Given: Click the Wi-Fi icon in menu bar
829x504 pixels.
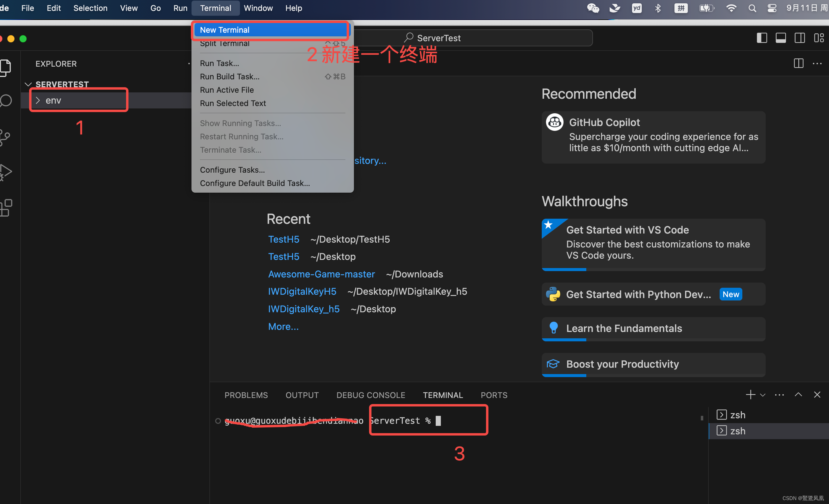Looking at the screenshot, I should tap(731, 8).
